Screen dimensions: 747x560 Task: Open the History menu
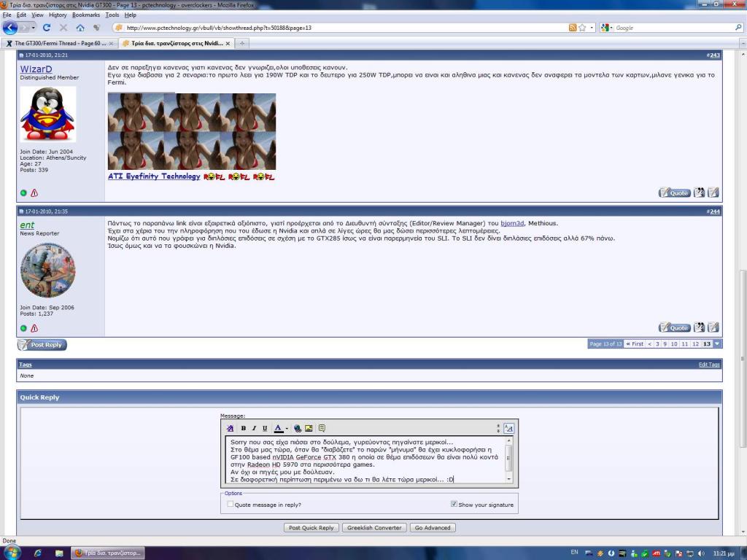tap(58, 15)
